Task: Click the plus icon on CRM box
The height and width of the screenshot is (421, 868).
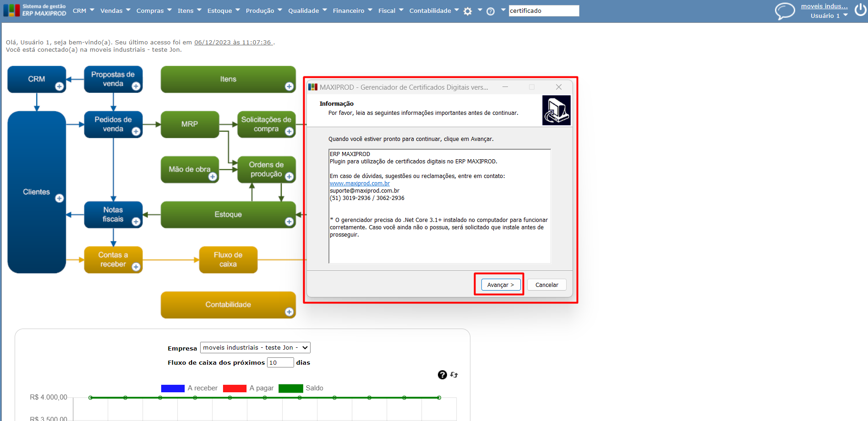Action: (x=60, y=86)
